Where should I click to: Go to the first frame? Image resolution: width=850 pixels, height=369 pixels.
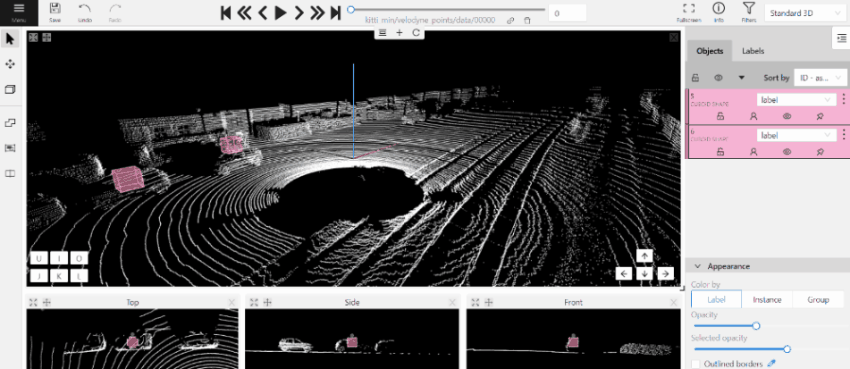click(x=227, y=12)
